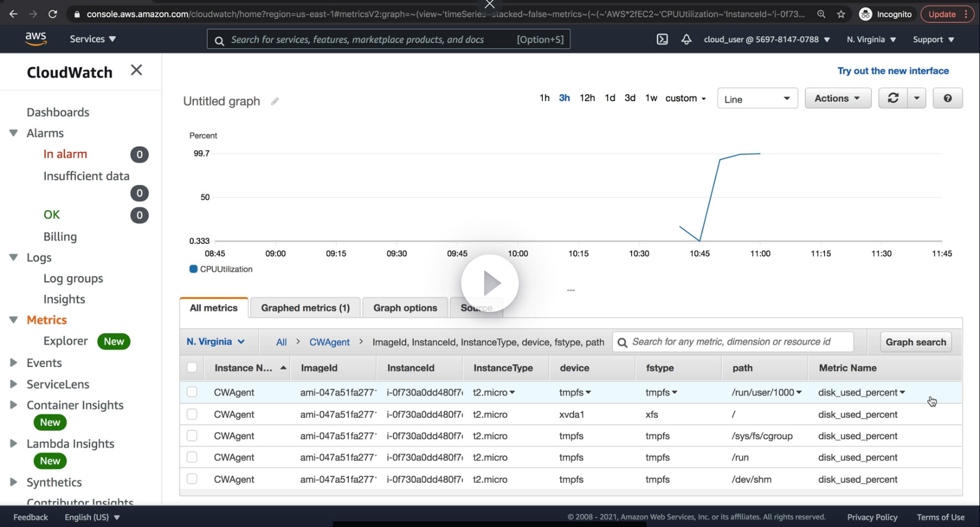The width and height of the screenshot is (980, 527).
Task: Open the cloud_user account dropdown
Action: (767, 39)
